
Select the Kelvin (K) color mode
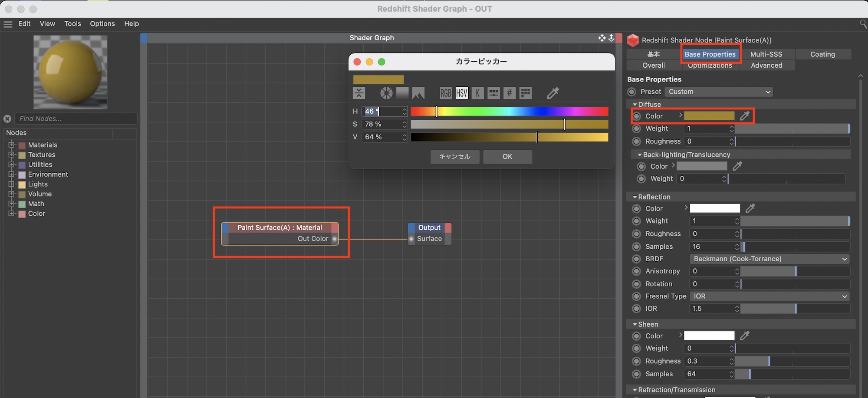tap(477, 93)
